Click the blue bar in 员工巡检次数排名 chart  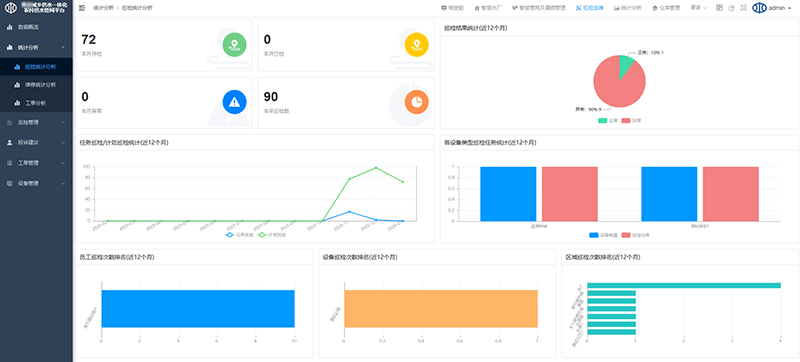click(198, 308)
